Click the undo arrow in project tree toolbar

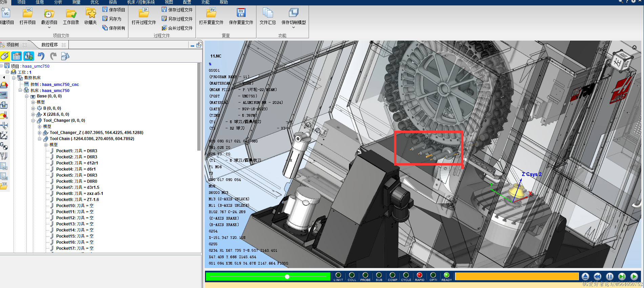coord(41,56)
